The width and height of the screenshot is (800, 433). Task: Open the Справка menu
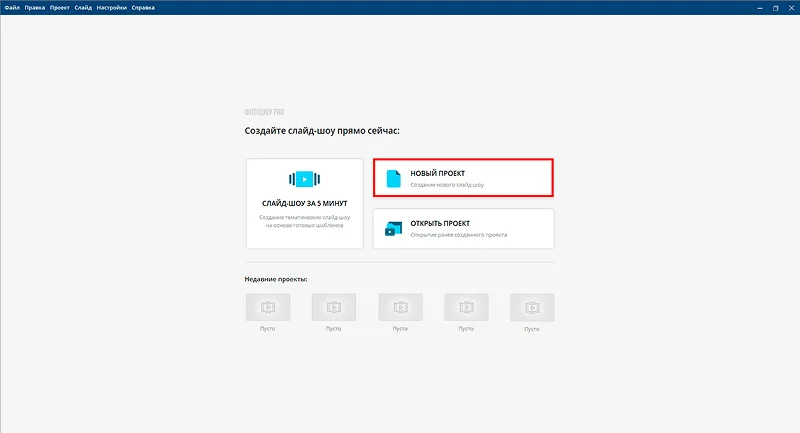point(143,8)
